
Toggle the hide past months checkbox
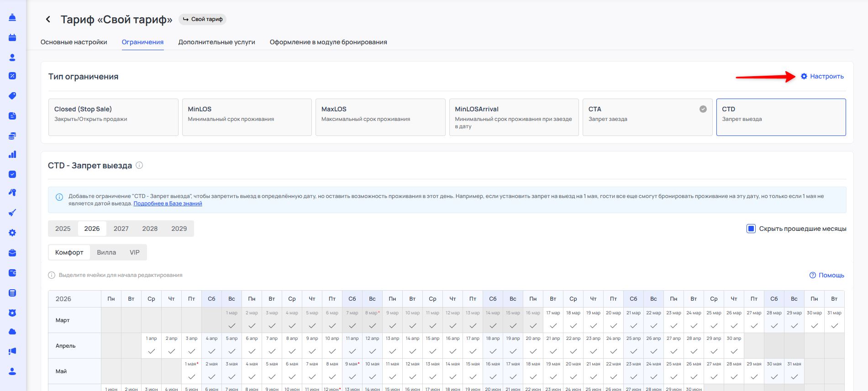tap(751, 229)
